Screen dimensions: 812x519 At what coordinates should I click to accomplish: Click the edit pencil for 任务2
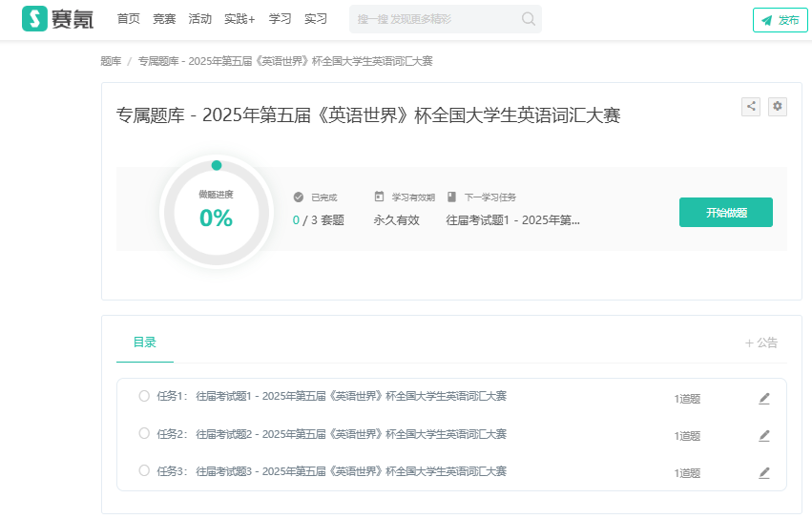[x=764, y=436]
